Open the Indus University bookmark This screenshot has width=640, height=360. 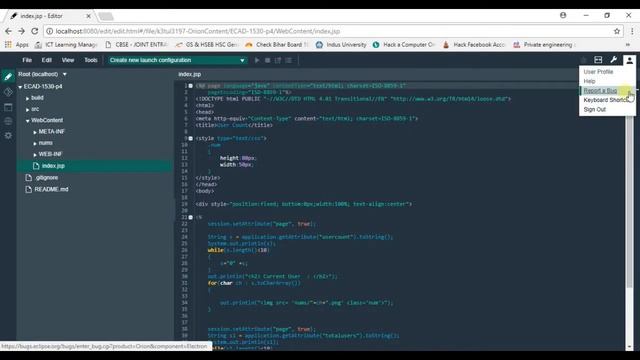coord(341,44)
